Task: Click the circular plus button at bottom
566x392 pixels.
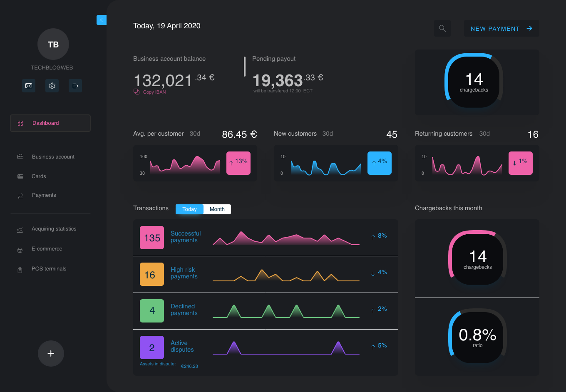Action: [51, 353]
